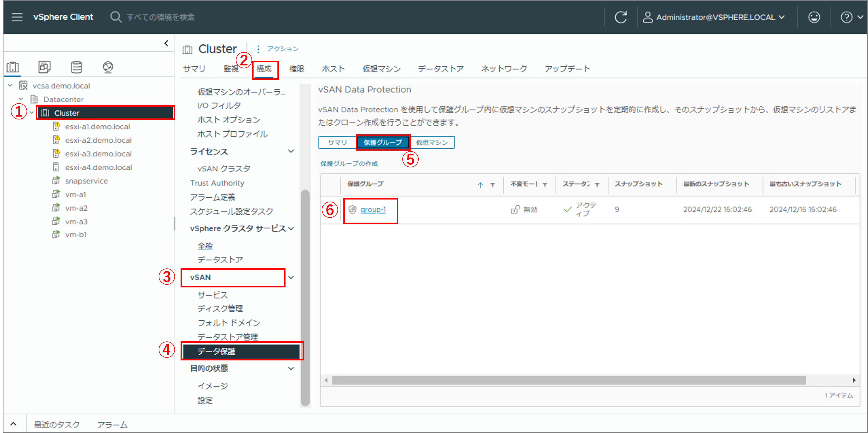
Task: Open the ホスト tab
Action: coord(333,69)
